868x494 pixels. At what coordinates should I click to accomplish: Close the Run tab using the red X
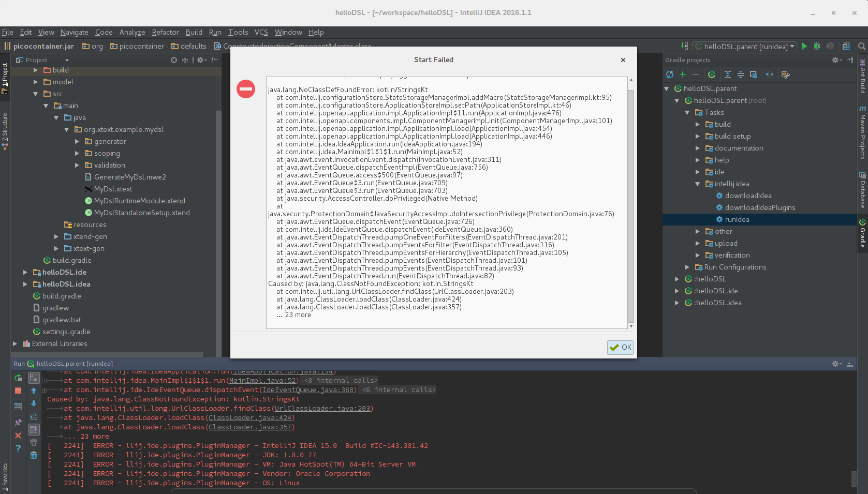click(x=18, y=436)
